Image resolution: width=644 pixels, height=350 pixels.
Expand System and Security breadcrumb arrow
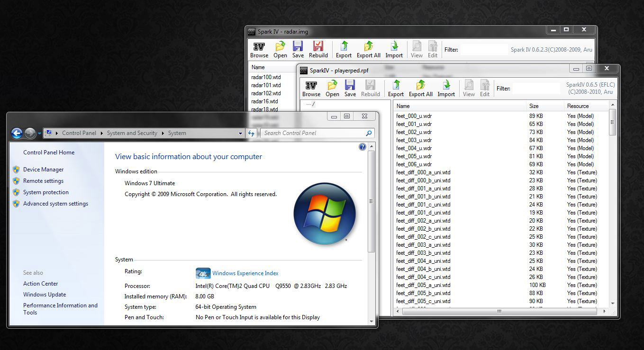click(163, 134)
